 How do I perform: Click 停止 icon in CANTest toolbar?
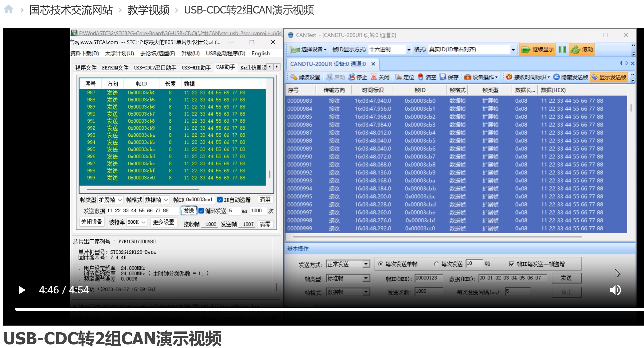click(351, 77)
